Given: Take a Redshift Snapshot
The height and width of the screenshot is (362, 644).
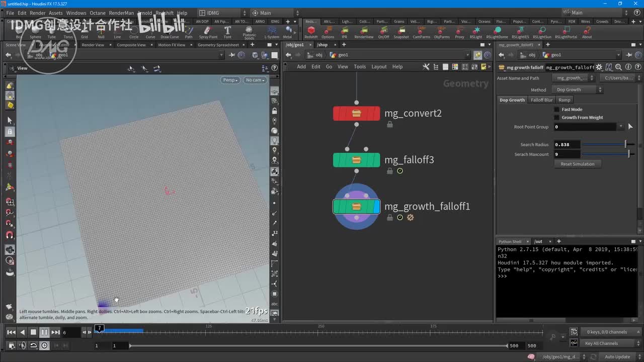Looking at the screenshot, I should pos(401,32).
